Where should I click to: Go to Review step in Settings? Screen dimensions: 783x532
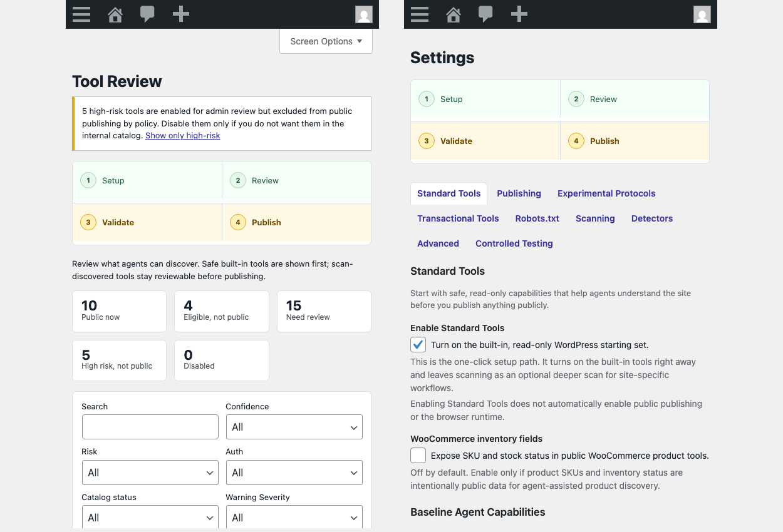(x=635, y=99)
